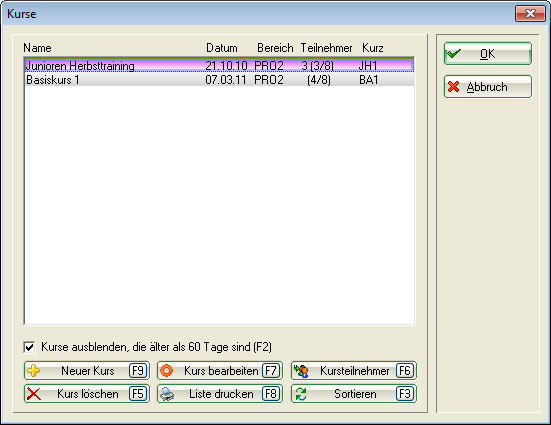Viewport: 551px width, 425px height.
Task: Click the Teilnehmer column header
Action: pos(326,48)
